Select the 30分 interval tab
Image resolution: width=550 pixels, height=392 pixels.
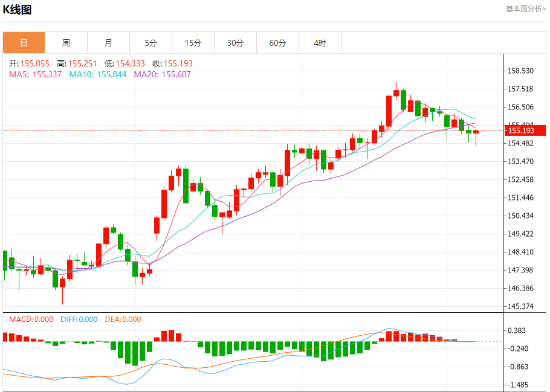(235, 43)
